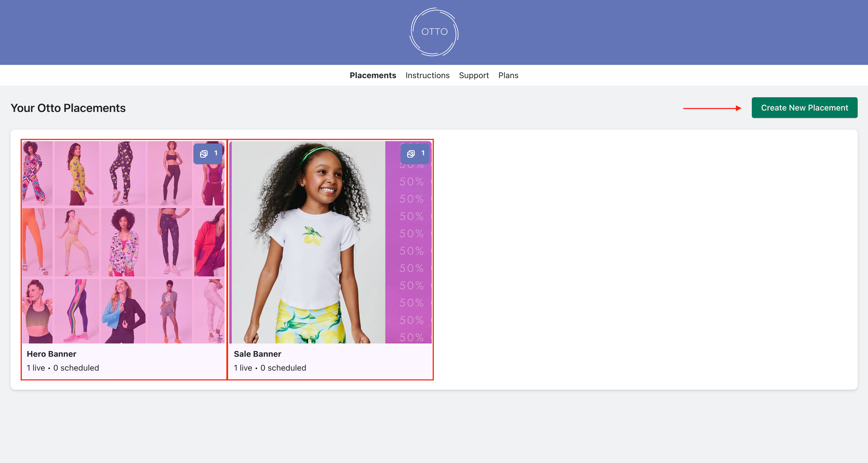Switch to the Instructions tab
Viewport: 868px width, 463px height.
(427, 75)
